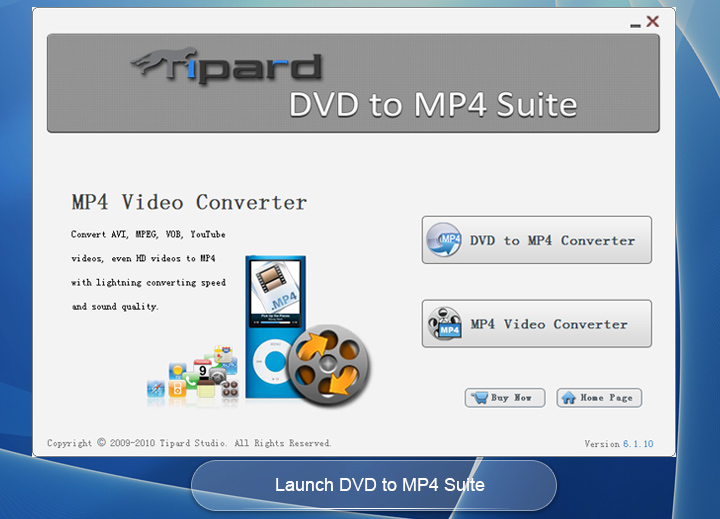This screenshot has width=720, height=519.
Task: Click the shopping cart icon
Action: (x=480, y=398)
